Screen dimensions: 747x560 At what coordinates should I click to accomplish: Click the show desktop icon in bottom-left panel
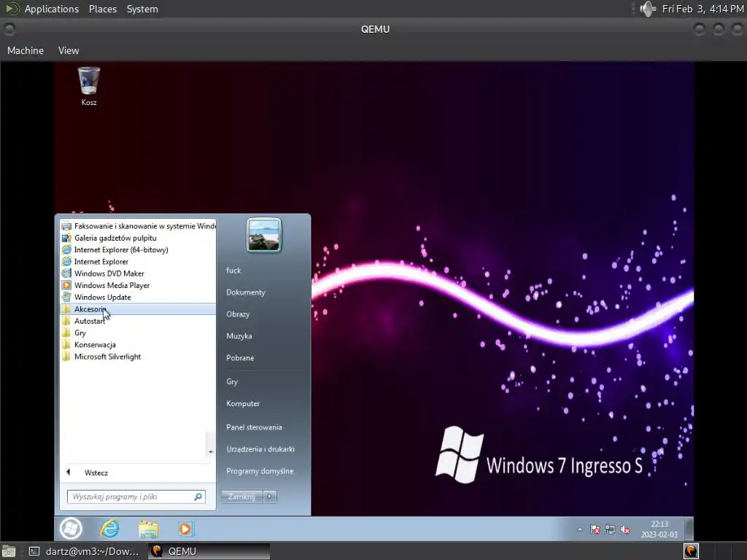[8, 551]
